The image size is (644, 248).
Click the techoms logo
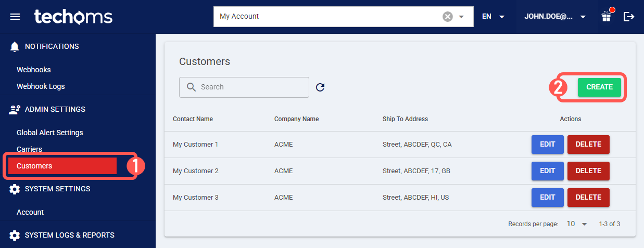click(x=73, y=17)
